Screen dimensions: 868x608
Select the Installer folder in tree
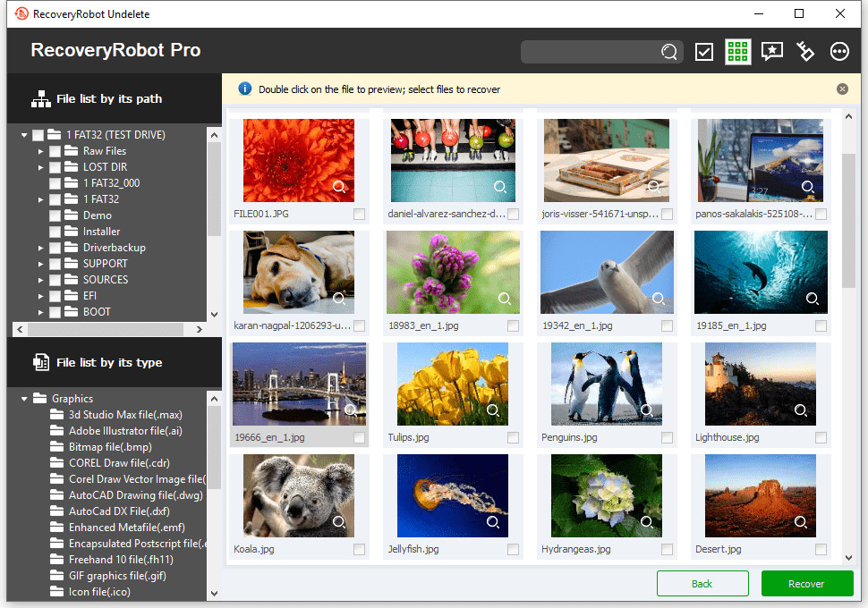tap(101, 232)
